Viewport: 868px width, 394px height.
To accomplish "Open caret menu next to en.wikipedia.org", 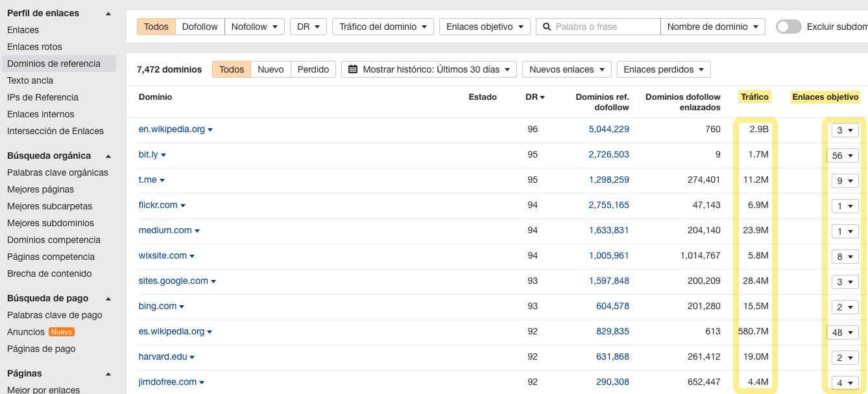I will [210, 130].
